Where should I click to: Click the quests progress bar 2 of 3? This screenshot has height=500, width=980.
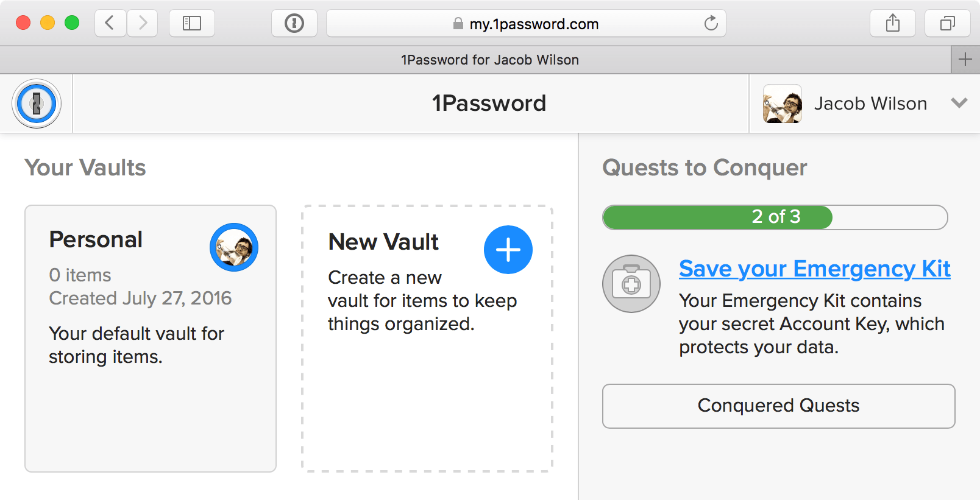pos(775,217)
